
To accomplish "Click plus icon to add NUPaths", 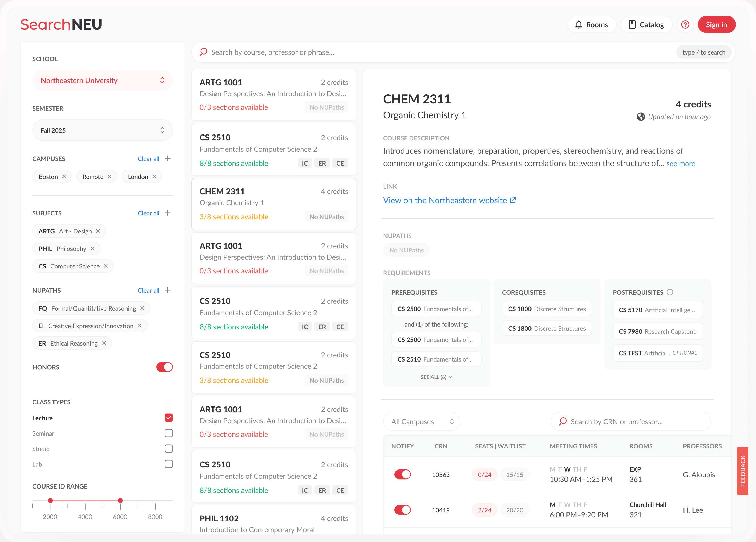I will click(168, 290).
